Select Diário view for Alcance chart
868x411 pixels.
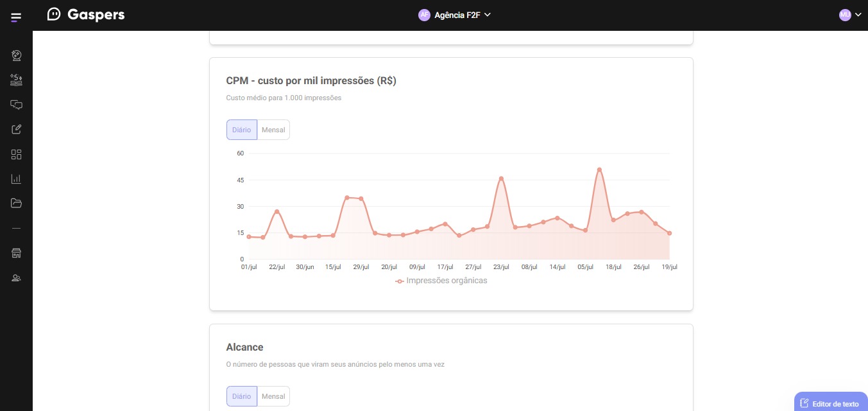tap(241, 396)
